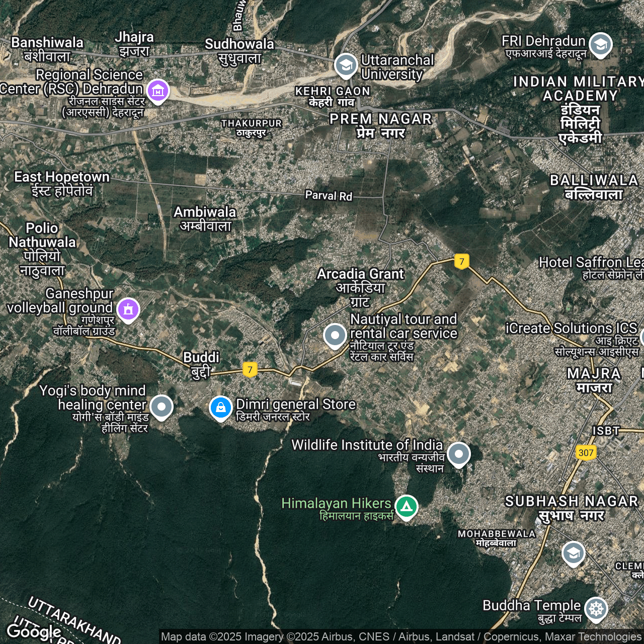Select the Parval Rd road label
644x644 pixels.
click(x=329, y=195)
